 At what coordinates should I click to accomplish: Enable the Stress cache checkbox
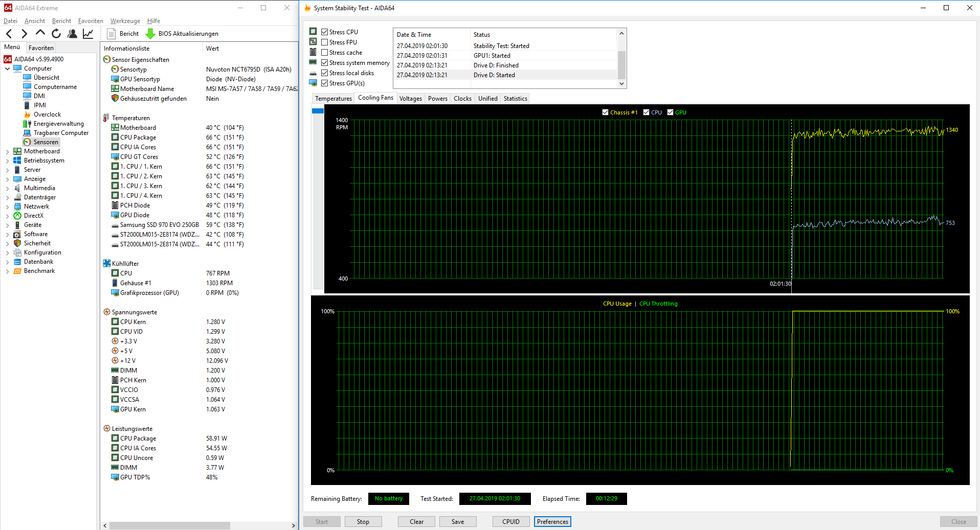coord(324,53)
